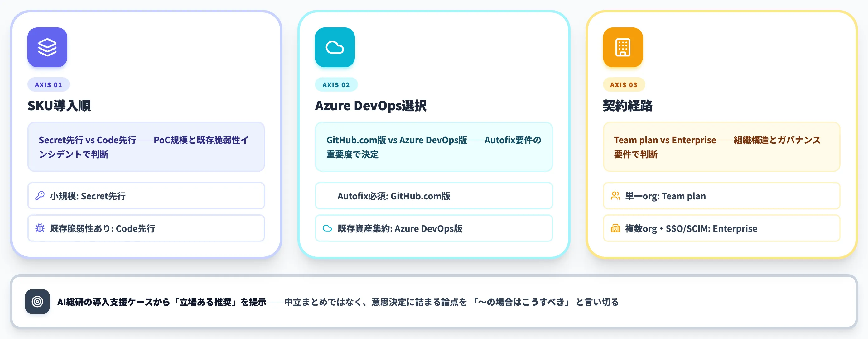Click the dark target icon in bottom banner

pos(37,302)
